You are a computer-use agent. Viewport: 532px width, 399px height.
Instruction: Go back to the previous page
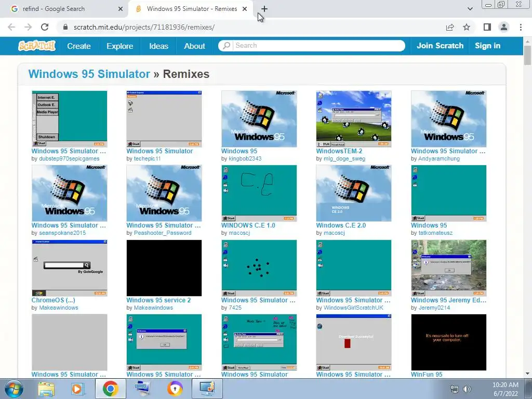pos(11,27)
